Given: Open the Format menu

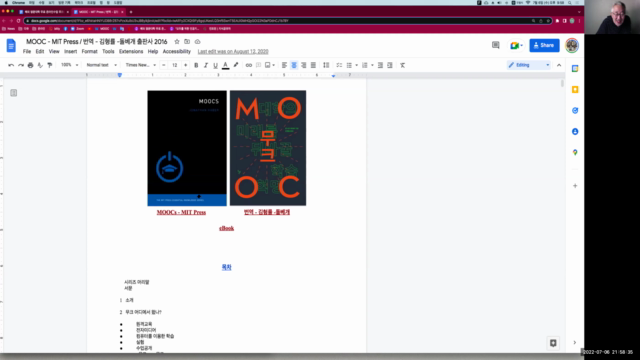Looking at the screenshot, I should [89, 51].
